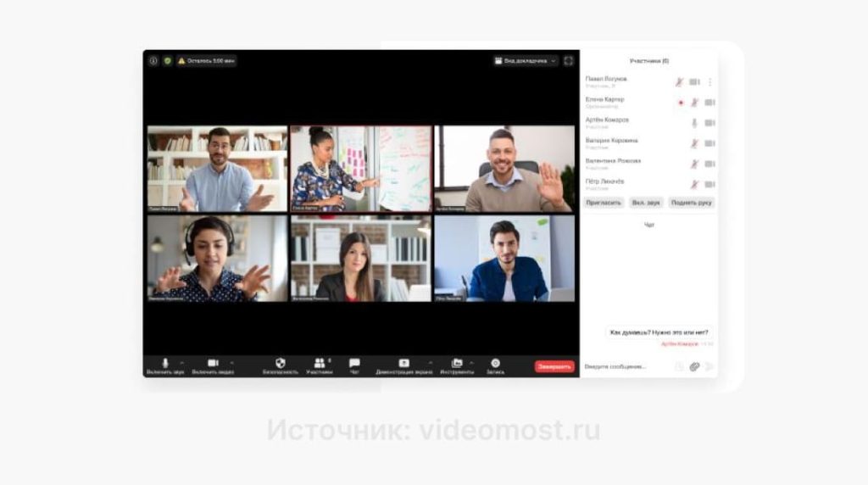Click the time remaining warning badge

click(207, 61)
